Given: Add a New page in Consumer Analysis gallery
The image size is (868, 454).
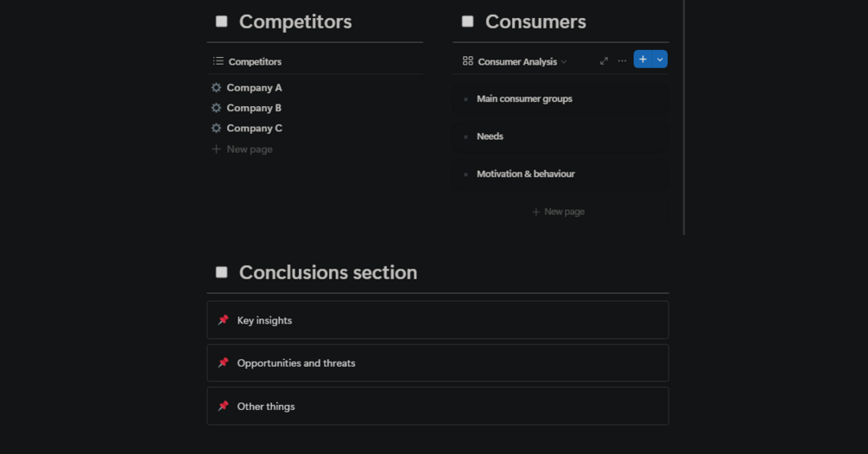Looking at the screenshot, I should click(558, 211).
